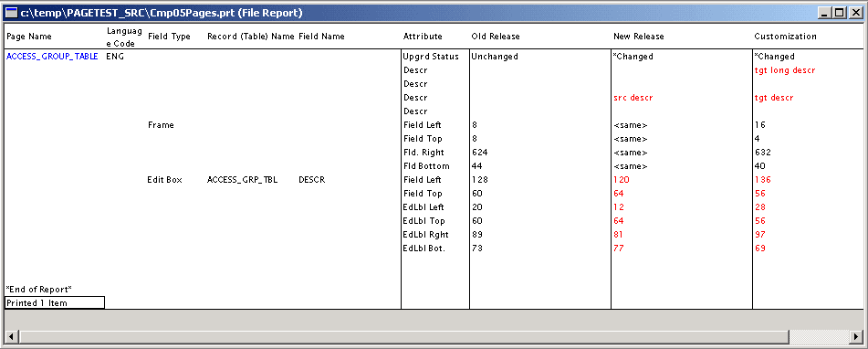Select the EdLbl Rght attribute cell

(425, 235)
